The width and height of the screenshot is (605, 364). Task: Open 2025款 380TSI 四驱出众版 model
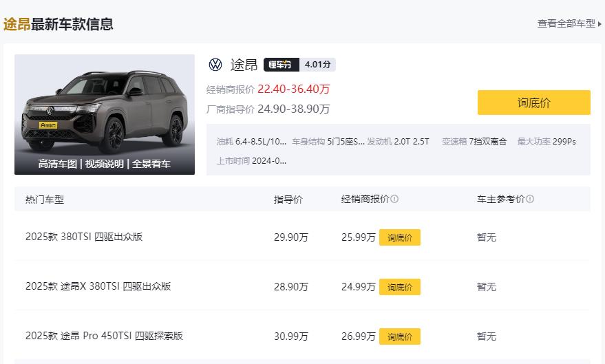point(84,237)
